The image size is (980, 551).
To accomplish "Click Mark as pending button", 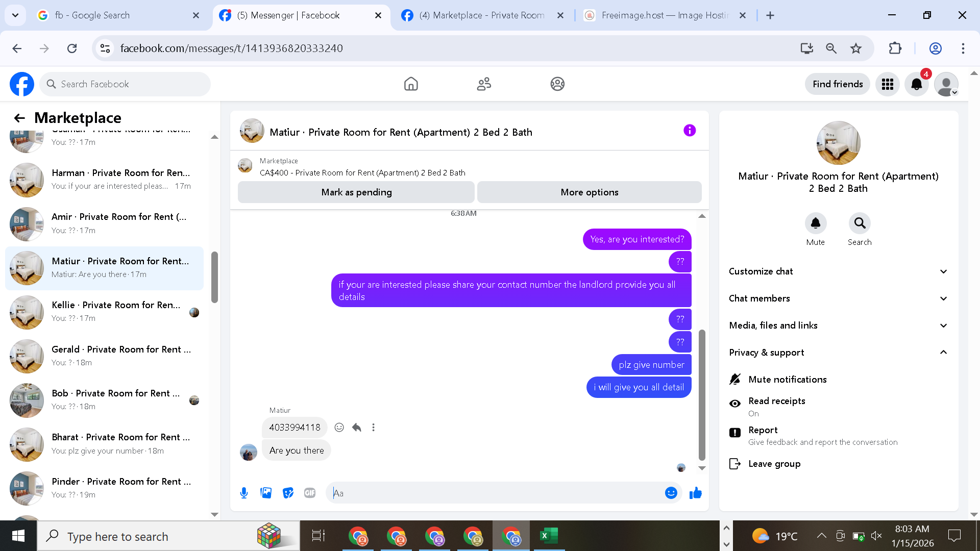I will point(356,192).
